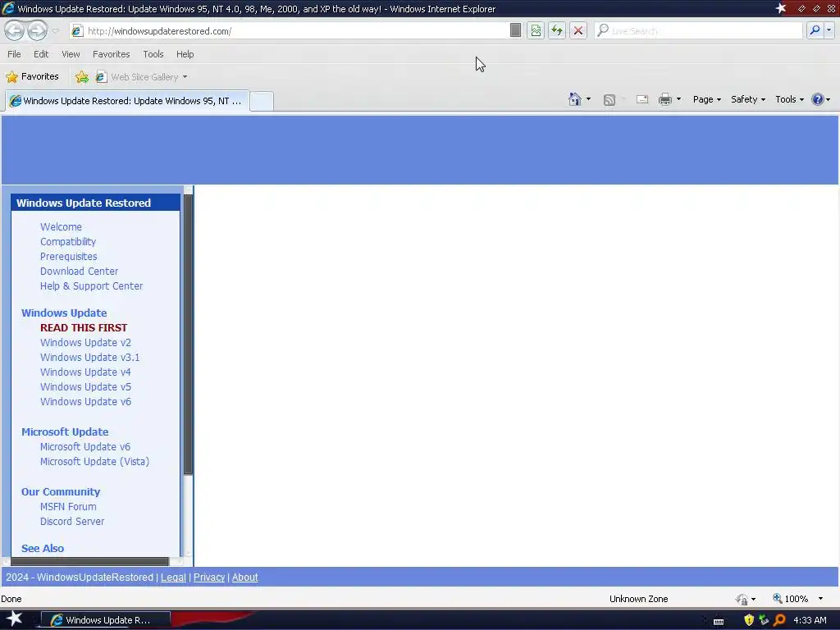Click the 100% zoom level button
The image size is (840, 630).
coord(791,599)
